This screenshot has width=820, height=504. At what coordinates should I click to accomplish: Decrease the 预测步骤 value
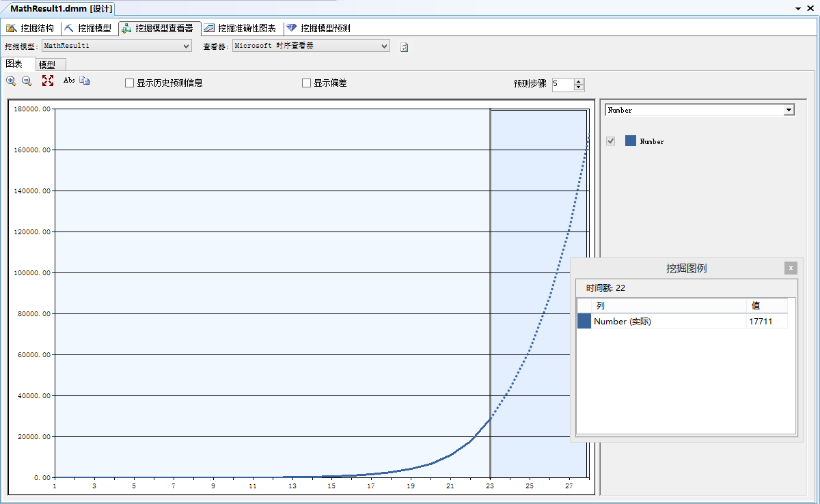click(579, 87)
